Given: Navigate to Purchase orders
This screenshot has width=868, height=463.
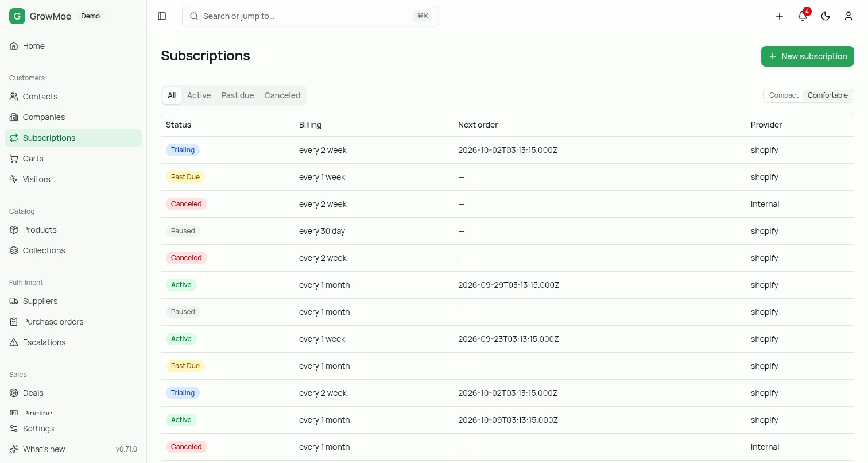Looking at the screenshot, I should coord(73,322).
